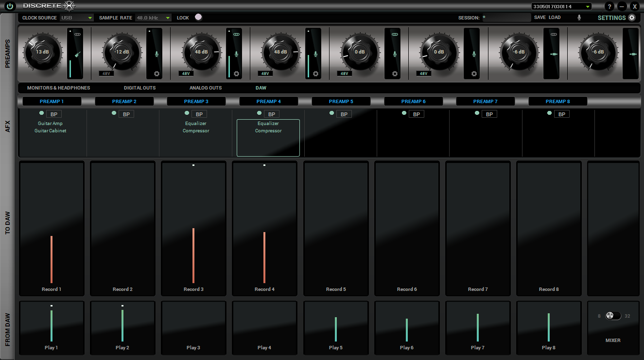Toggle 48V phantom power on preamp 2
Viewport: 644px width, 360px height.
coord(106,73)
